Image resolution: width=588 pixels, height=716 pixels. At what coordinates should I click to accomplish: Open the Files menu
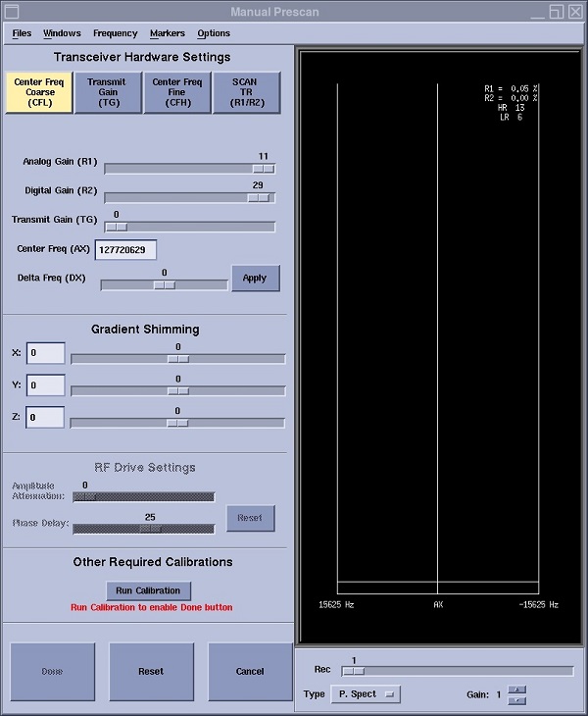click(22, 33)
